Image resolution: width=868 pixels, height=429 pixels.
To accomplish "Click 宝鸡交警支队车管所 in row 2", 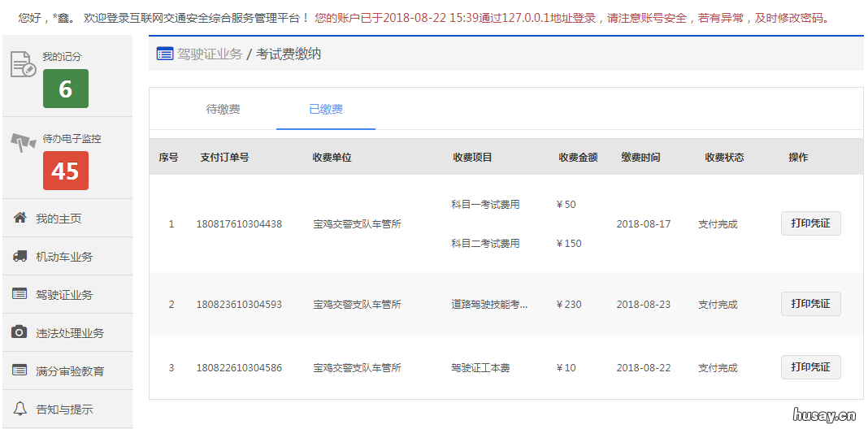I will pos(357,305).
